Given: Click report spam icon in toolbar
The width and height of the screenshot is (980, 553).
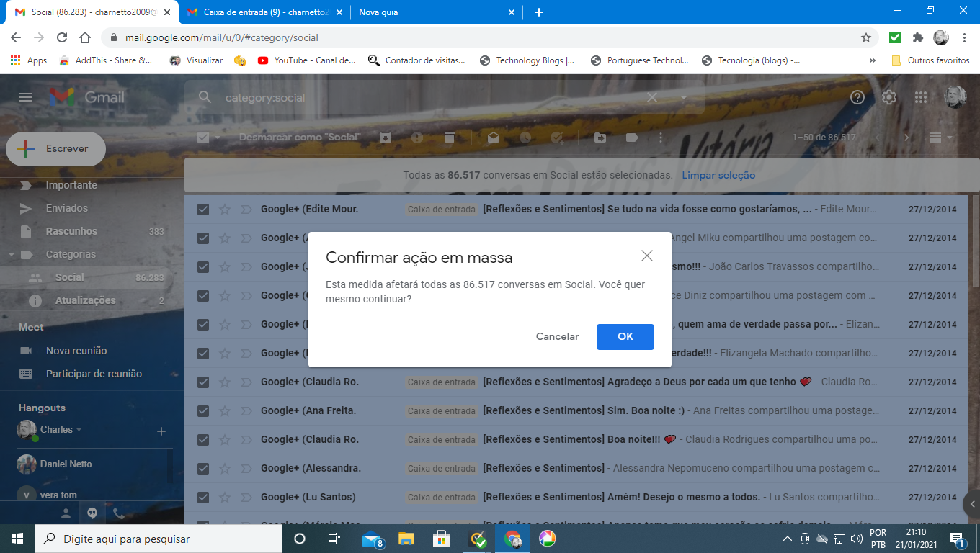Looking at the screenshot, I should pyautogui.click(x=417, y=138).
